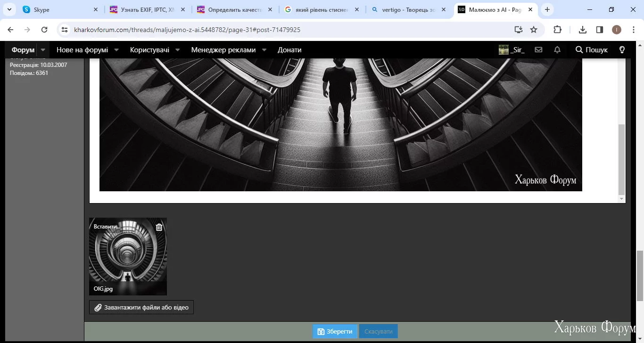This screenshot has width=644, height=343.
Task: Expand the Форум dropdown arrow
Action: (43, 50)
